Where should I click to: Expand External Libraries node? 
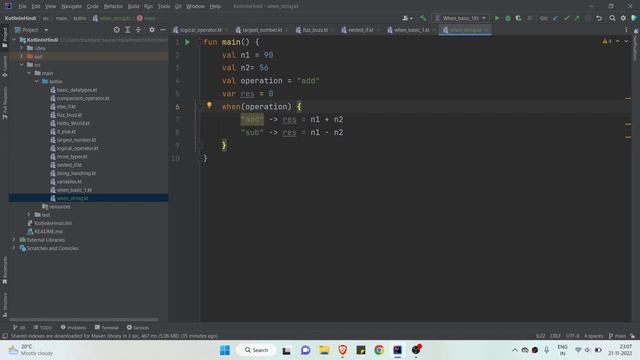coord(14,240)
